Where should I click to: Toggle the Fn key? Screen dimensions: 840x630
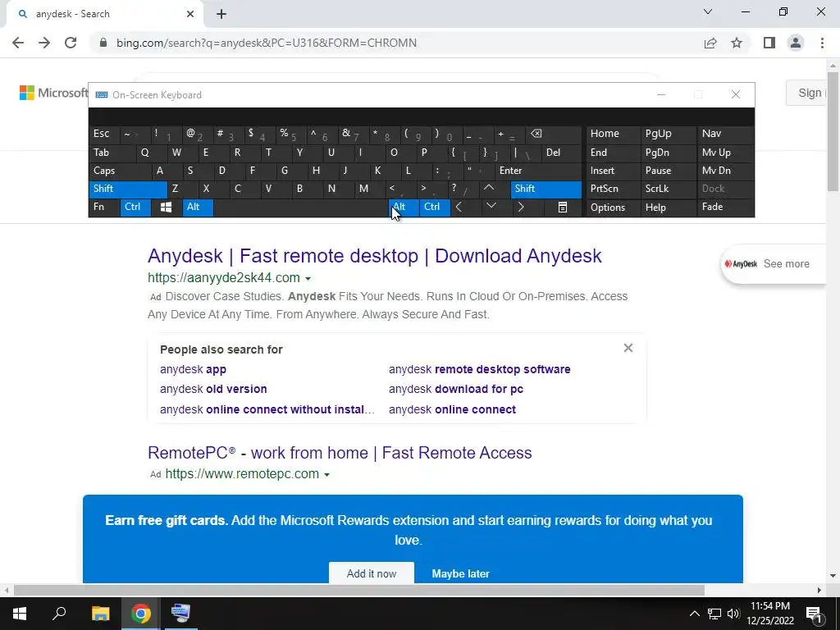[x=104, y=208]
